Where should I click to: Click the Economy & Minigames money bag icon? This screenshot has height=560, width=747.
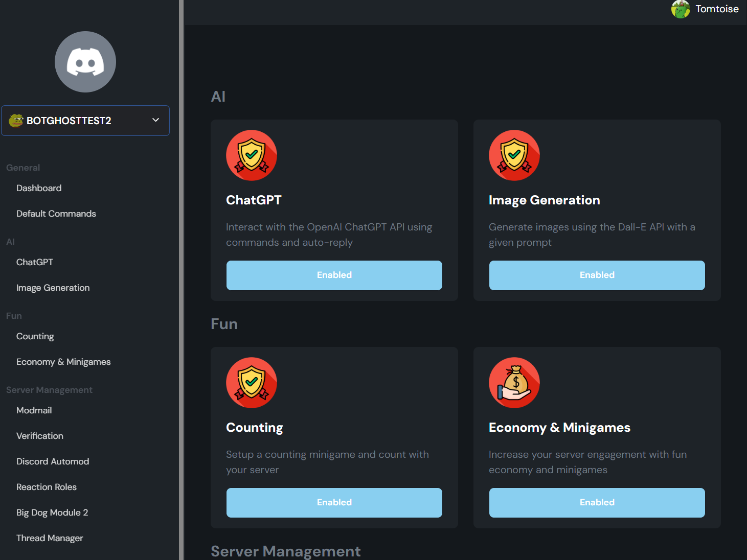point(514,382)
